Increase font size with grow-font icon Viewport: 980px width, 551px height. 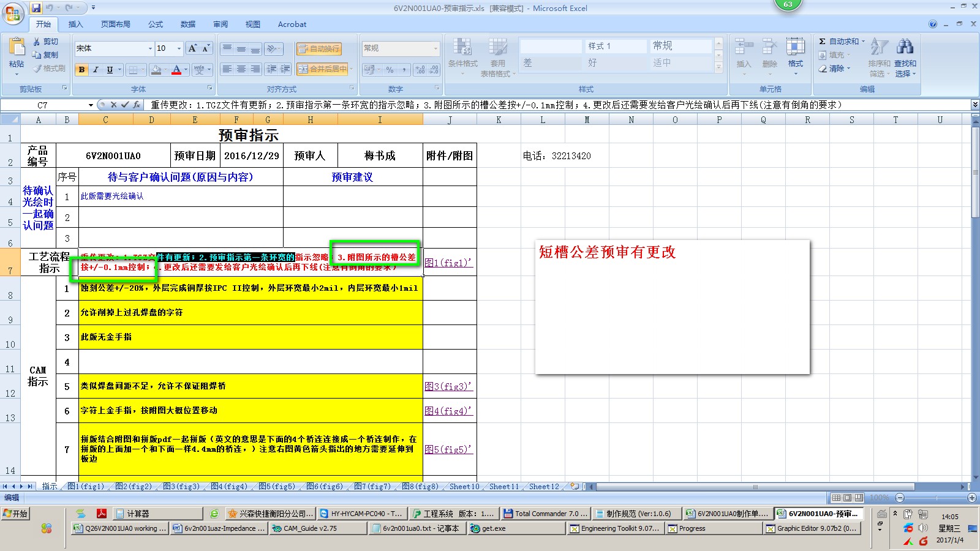click(192, 48)
